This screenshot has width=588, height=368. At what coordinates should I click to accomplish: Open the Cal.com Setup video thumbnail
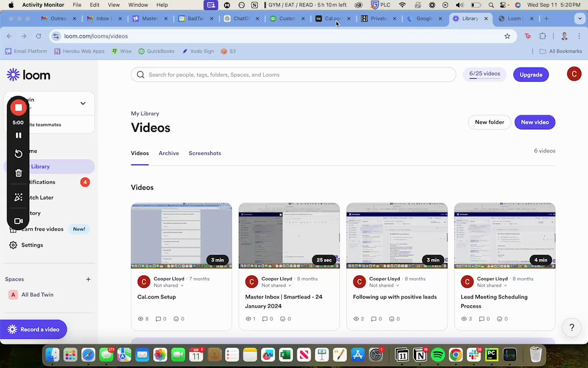(182, 236)
